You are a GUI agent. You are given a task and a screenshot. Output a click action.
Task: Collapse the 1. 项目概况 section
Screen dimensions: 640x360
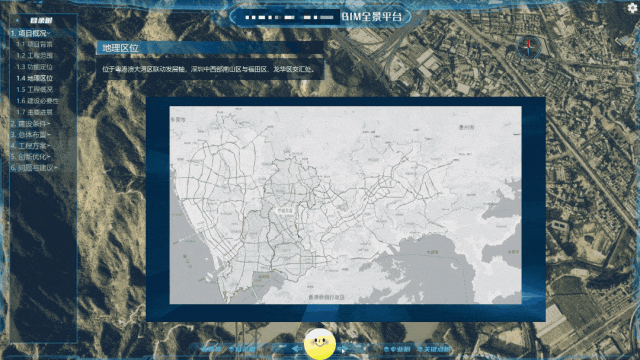point(31,33)
